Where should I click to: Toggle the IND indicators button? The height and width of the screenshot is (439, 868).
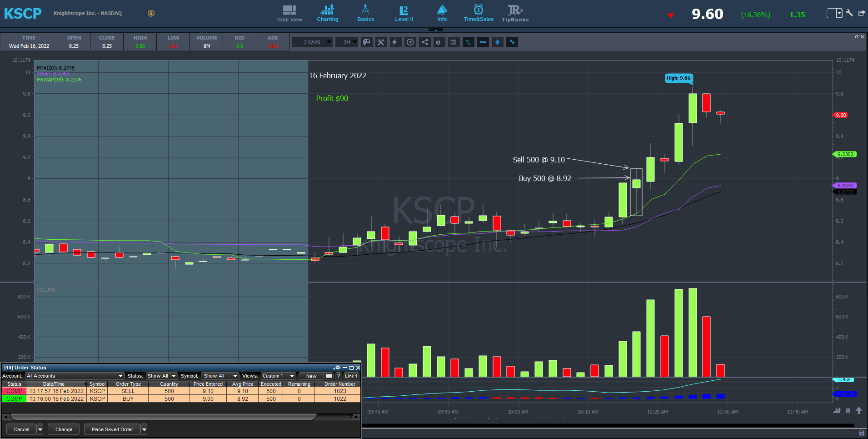pyautogui.click(x=483, y=42)
